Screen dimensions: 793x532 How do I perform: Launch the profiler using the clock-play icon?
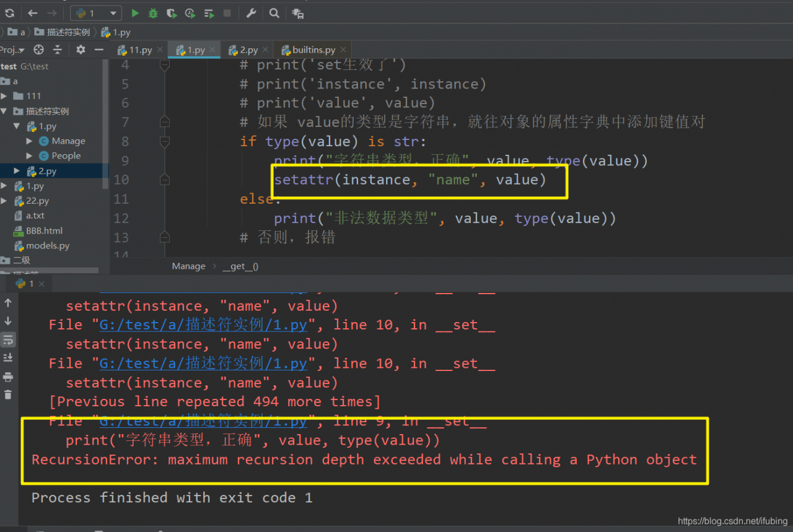(190, 13)
